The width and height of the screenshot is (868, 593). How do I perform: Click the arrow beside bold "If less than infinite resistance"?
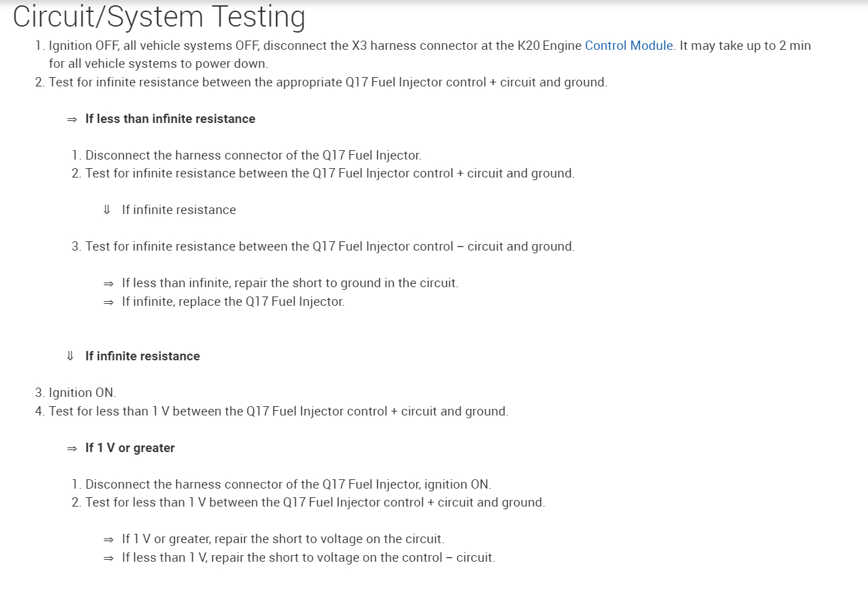[x=72, y=119]
